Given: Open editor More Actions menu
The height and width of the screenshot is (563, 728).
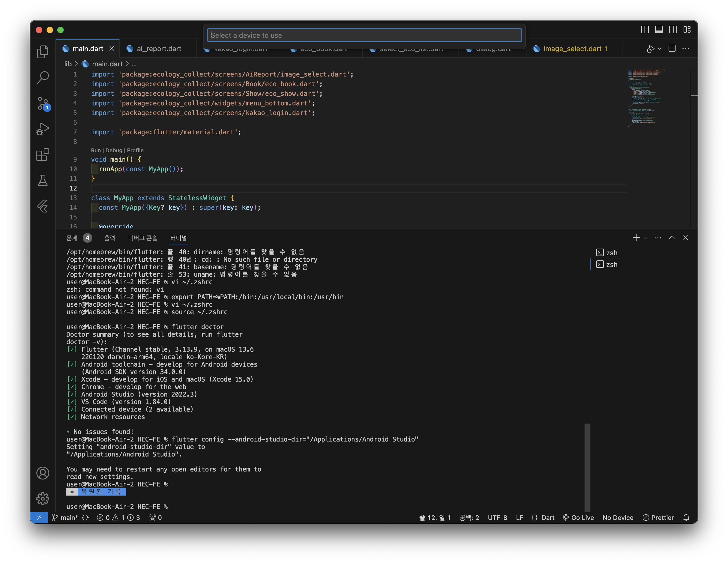Looking at the screenshot, I should [x=686, y=48].
